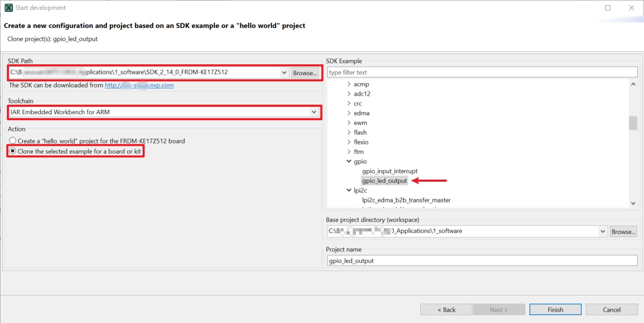Collapse the gpio tree node
The image size is (644, 323).
[x=349, y=162]
